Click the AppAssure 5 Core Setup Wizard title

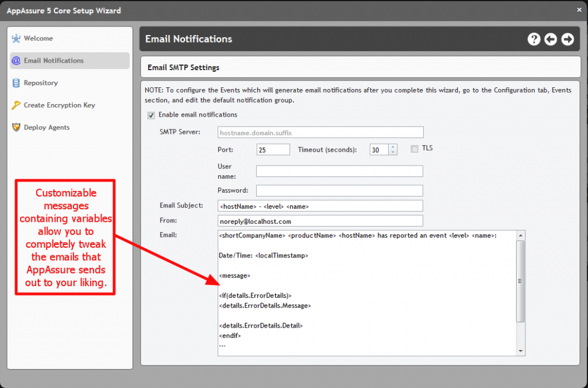pos(64,10)
